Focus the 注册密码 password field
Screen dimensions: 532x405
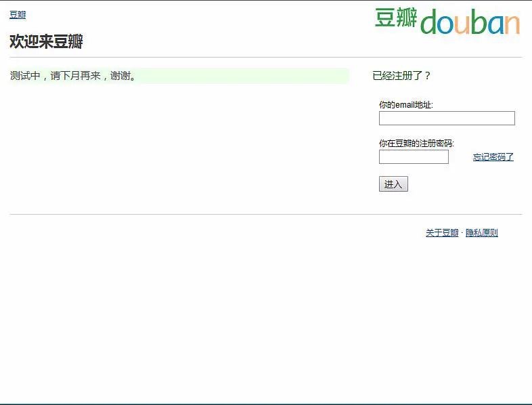(414, 157)
